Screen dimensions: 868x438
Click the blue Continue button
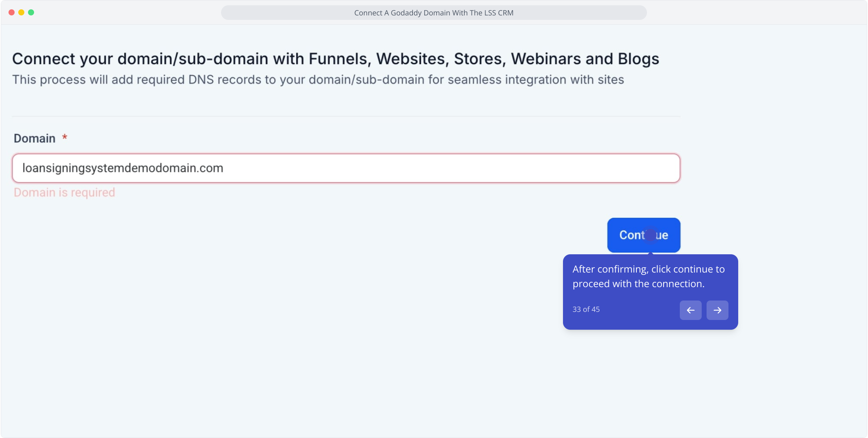coord(644,235)
